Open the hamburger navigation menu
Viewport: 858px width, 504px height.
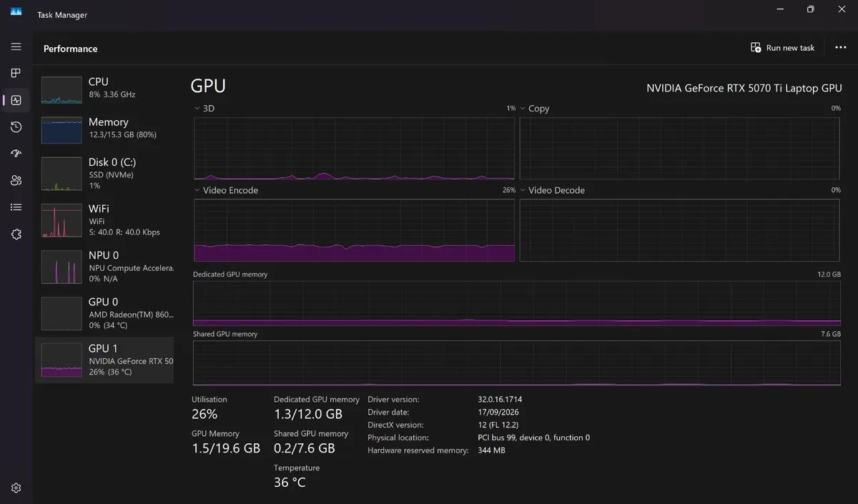click(16, 46)
